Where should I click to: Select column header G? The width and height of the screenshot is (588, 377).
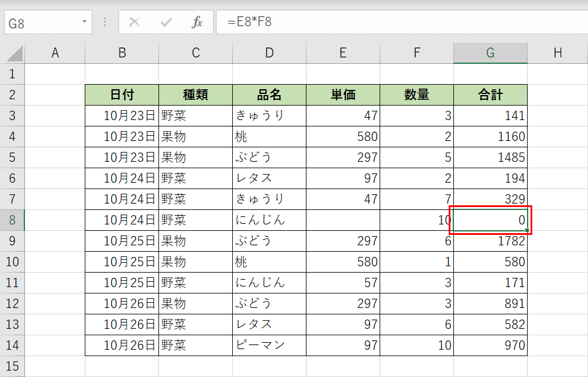click(x=490, y=52)
